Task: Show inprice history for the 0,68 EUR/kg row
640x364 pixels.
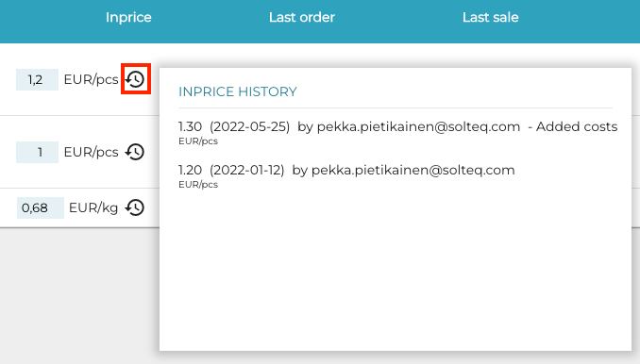Action: pos(135,207)
